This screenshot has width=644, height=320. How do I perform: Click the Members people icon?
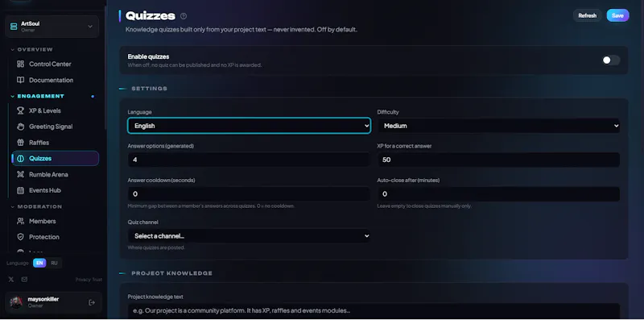point(20,222)
